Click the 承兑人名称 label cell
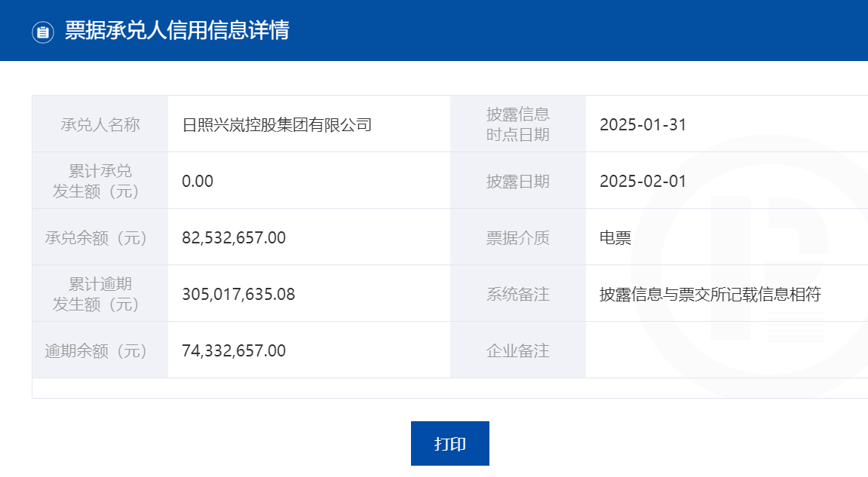 pos(100,124)
